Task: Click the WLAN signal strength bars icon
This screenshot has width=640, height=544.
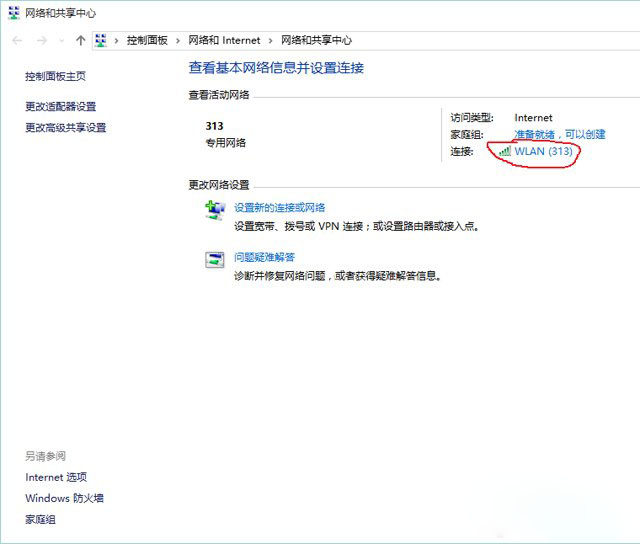Action: click(x=505, y=151)
